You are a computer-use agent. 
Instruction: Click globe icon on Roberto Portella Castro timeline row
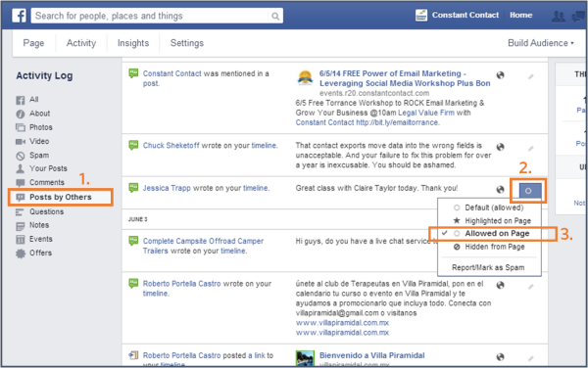[x=500, y=286]
